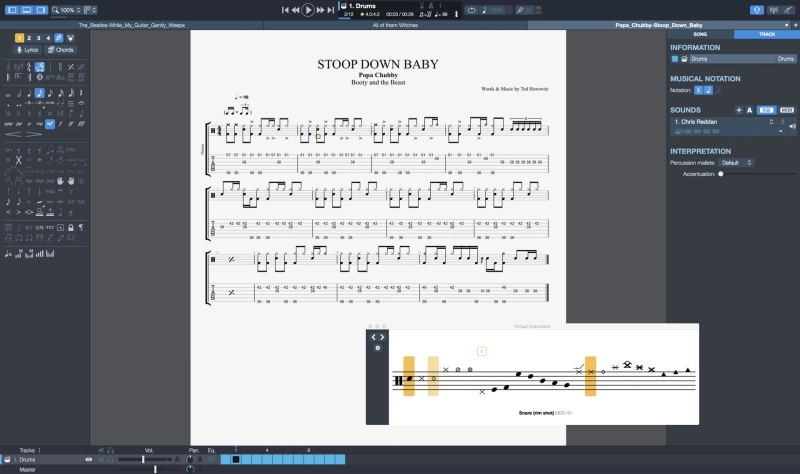Image resolution: width=800 pixels, height=474 pixels.
Task: Click the track color swatch
Action: pyautogui.click(x=674, y=59)
